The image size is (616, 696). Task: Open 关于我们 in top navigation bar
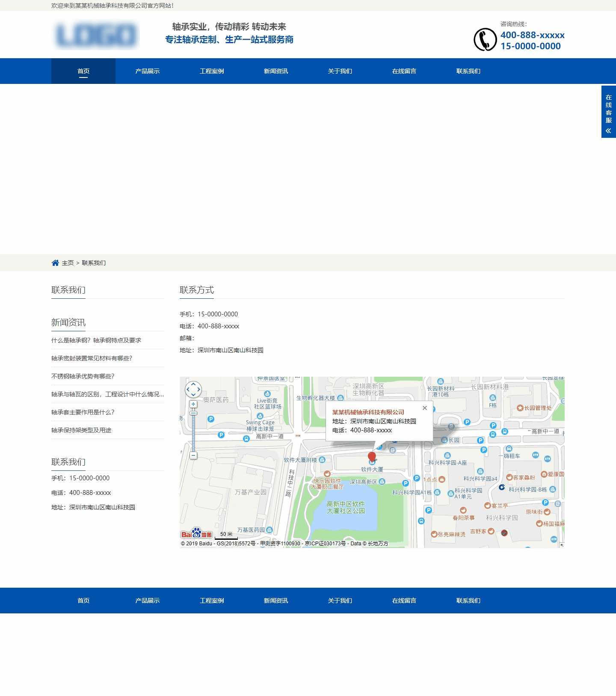pos(340,71)
